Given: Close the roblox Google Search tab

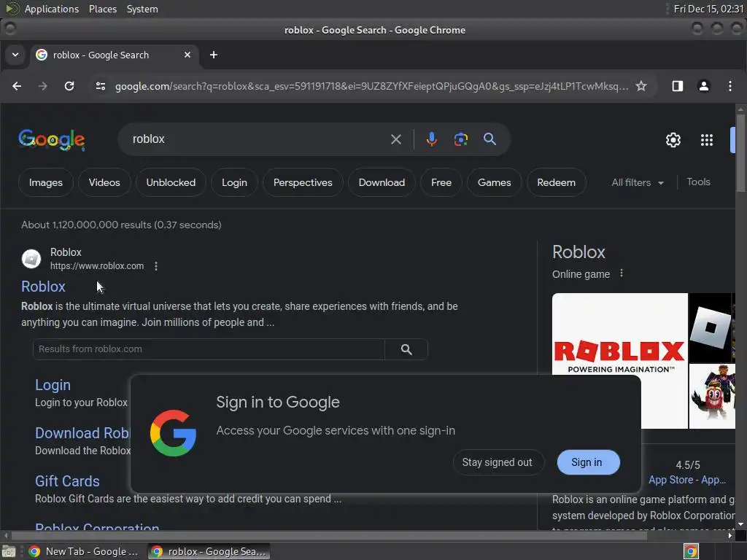Looking at the screenshot, I should click(187, 55).
